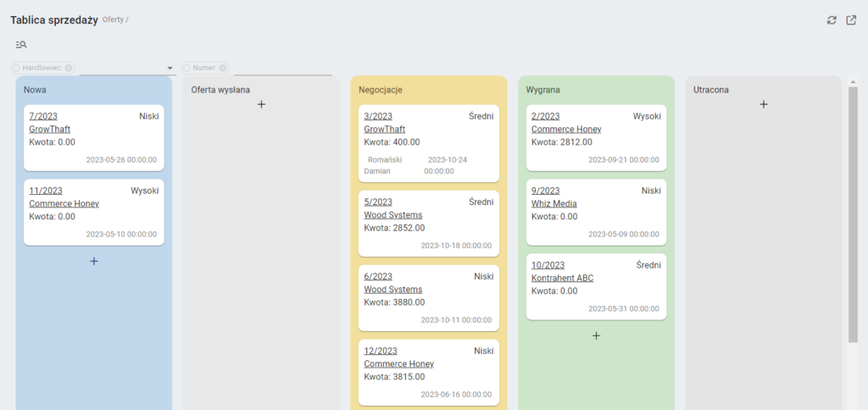The image size is (868, 410).
Task: Click the Tablica sprzedaży title
Action: point(54,20)
